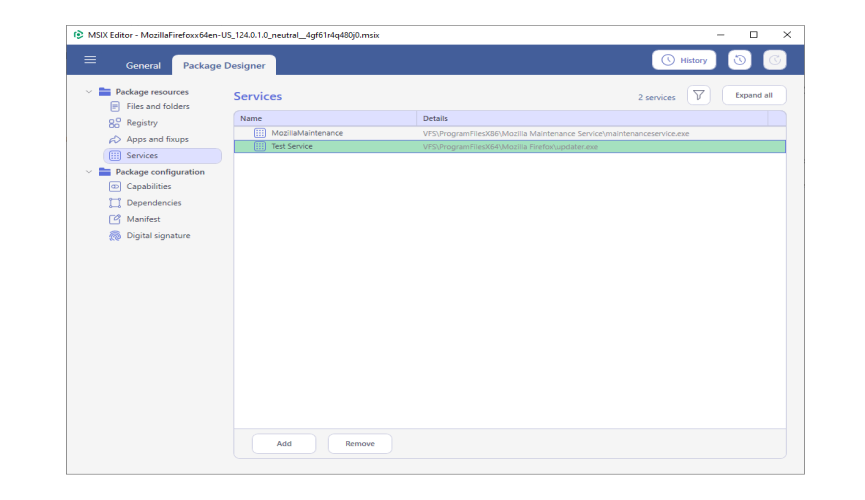865x500 pixels.
Task: Minimize the MSIX Editor window
Action: (720, 35)
